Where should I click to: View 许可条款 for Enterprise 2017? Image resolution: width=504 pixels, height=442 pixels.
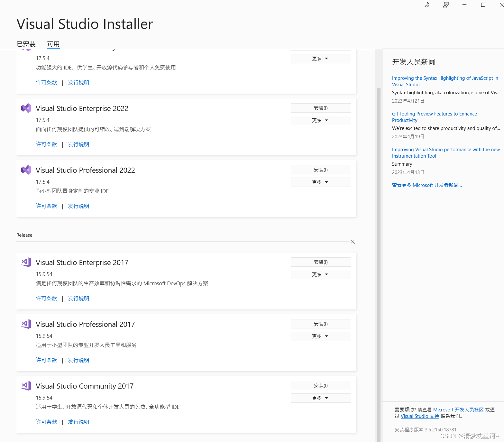click(x=46, y=299)
